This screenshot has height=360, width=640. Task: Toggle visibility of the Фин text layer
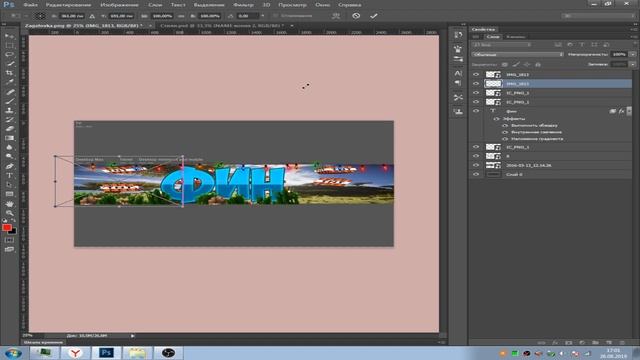click(476, 111)
